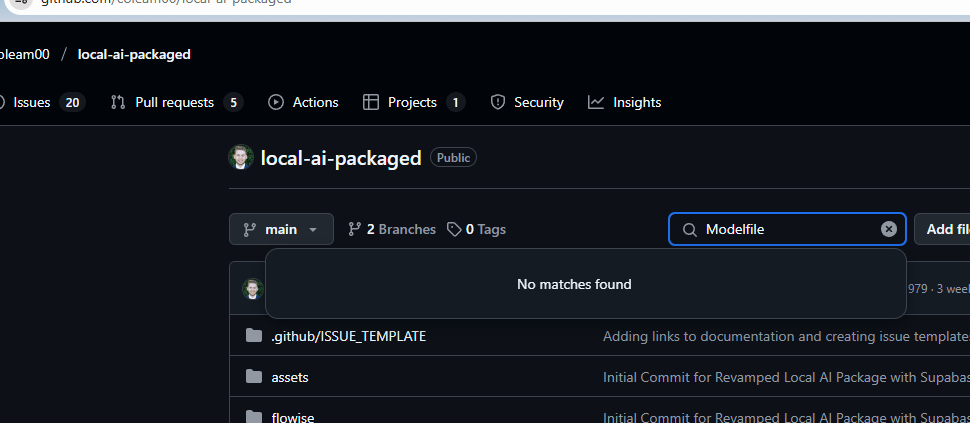Focus the Modelfile search input field

click(788, 229)
